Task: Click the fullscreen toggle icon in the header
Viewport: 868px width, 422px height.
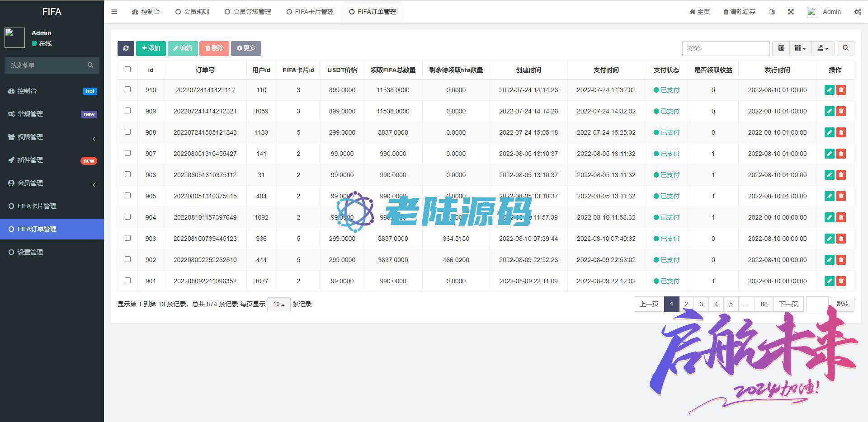Action: point(791,12)
